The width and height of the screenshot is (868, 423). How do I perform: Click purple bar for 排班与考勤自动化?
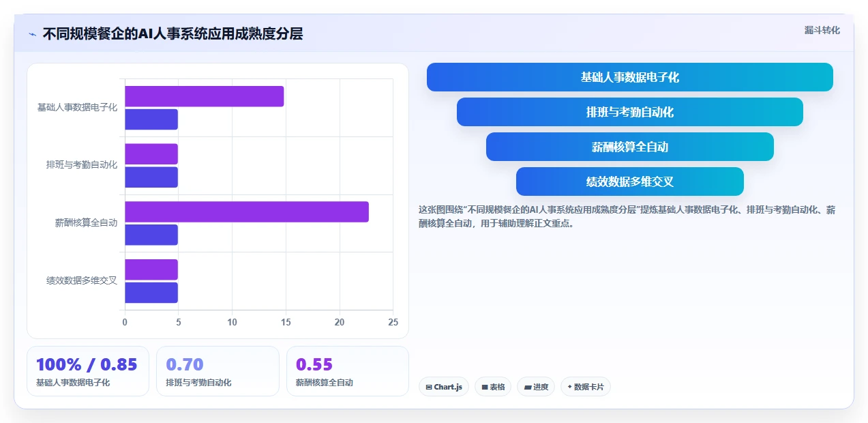pos(151,154)
